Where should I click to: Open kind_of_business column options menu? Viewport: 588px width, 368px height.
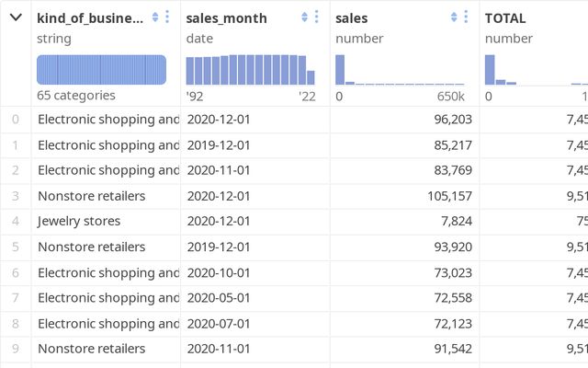[167, 17]
